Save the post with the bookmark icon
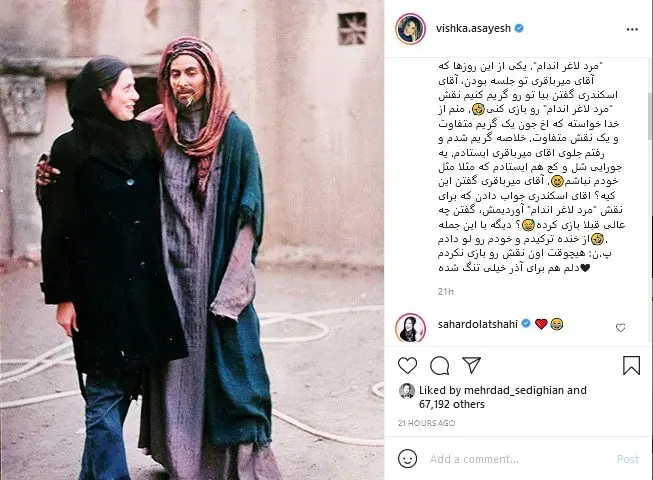This screenshot has width=653, height=480. [631, 366]
